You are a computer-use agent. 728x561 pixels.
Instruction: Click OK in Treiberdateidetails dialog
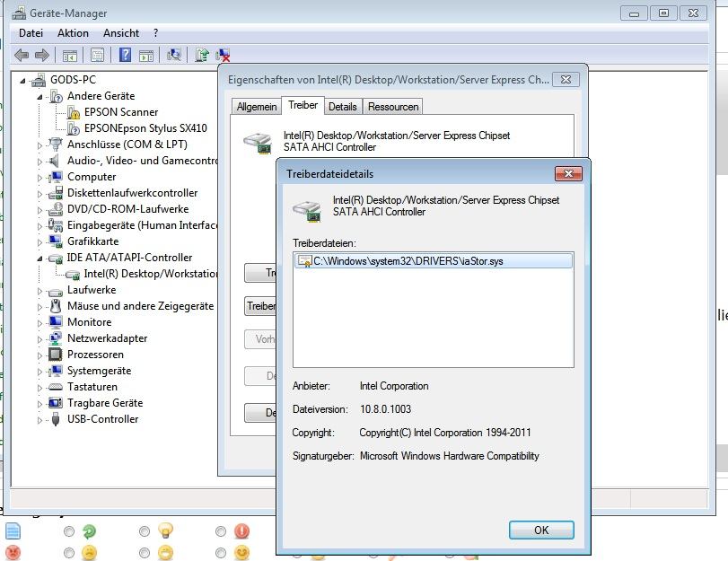coord(541,530)
